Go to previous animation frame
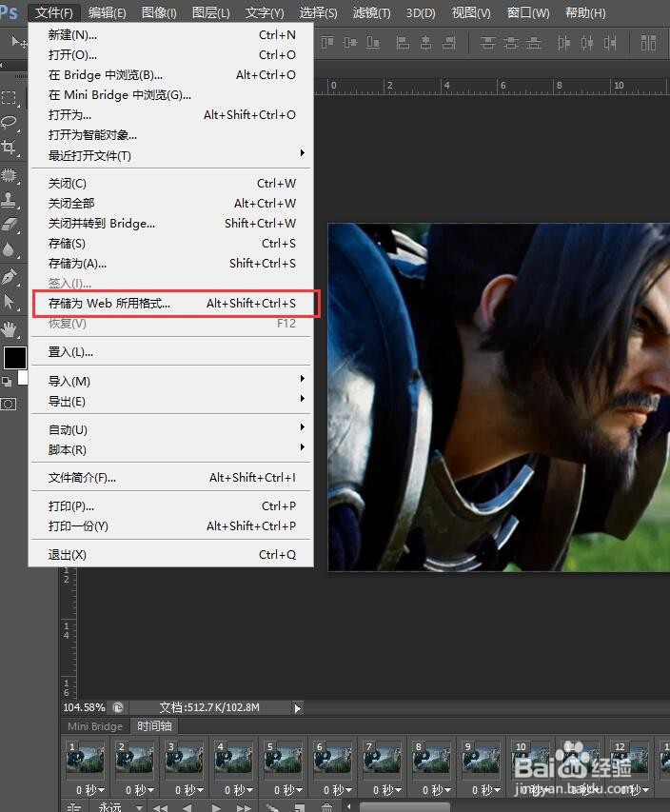The image size is (670, 812). (x=187, y=807)
